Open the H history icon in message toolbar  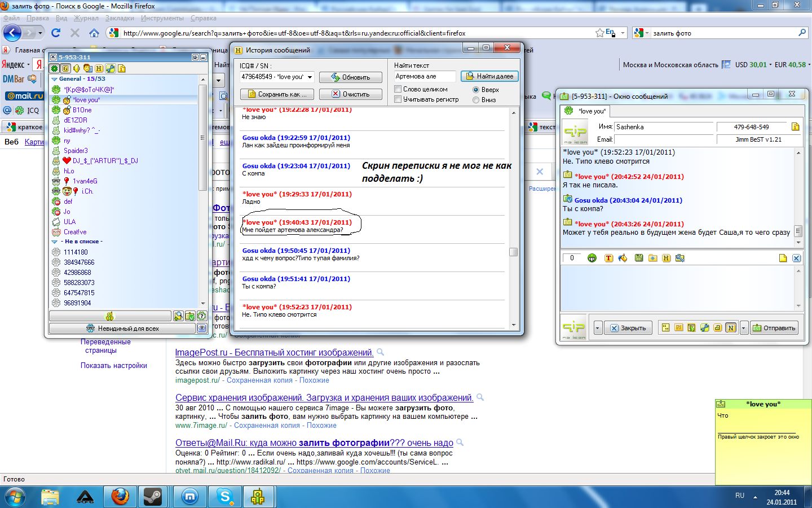point(666,258)
